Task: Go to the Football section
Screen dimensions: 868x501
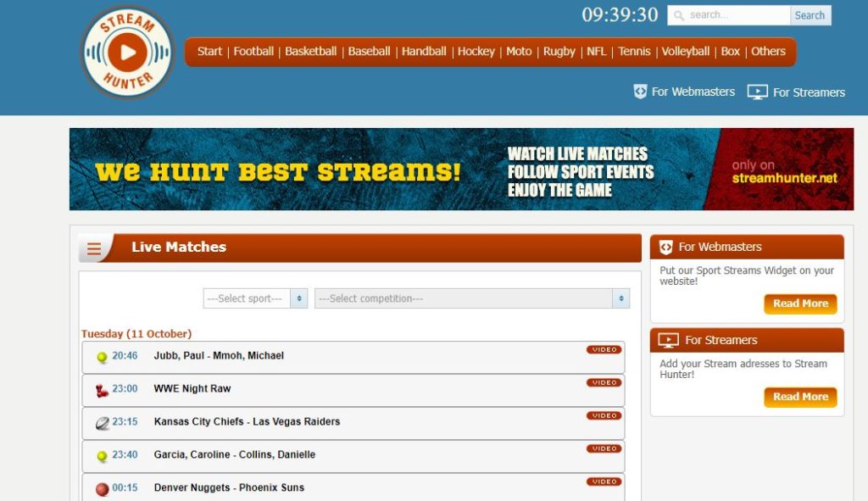Action: (x=253, y=52)
